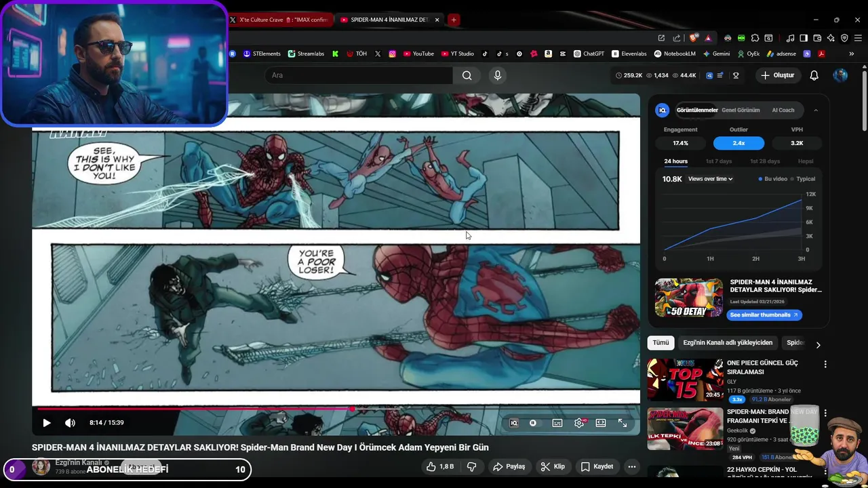Choose the 1st 28 days range
This screenshot has width=868, height=488.
pyautogui.click(x=765, y=161)
